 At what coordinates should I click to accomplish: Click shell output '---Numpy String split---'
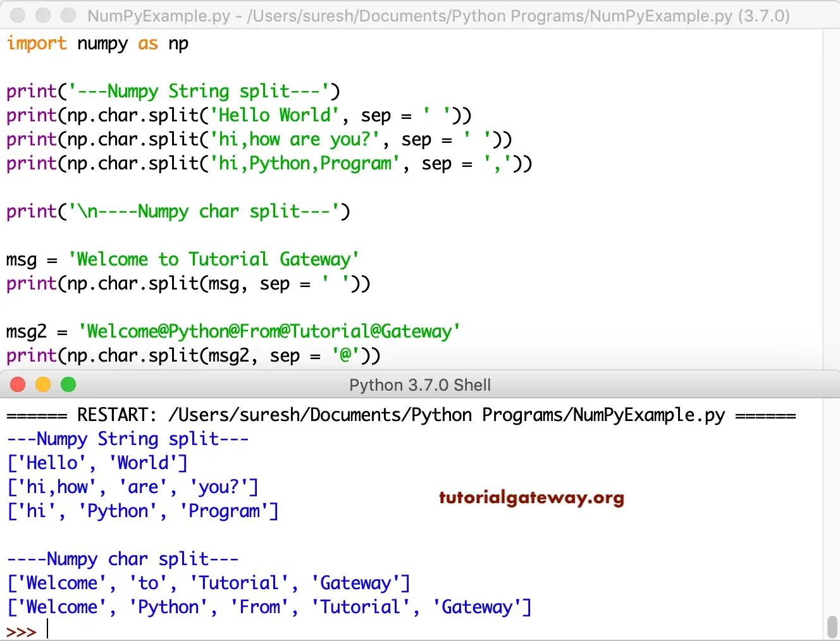click(128, 439)
